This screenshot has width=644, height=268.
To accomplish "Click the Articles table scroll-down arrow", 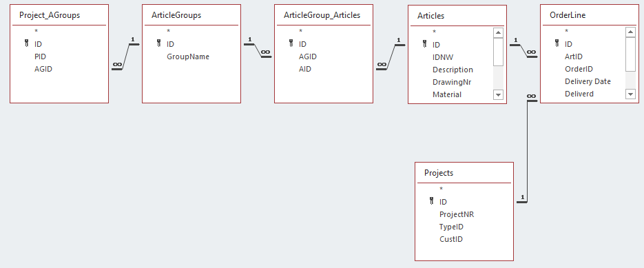I will pos(498,94).
